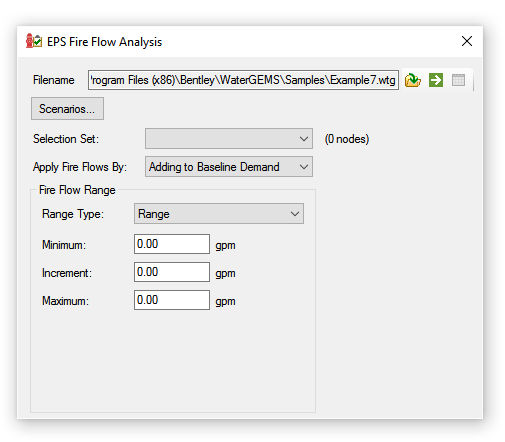Select the Increment flow input field
The height and width of the screenshot is (442, 505).
click(x=172, y=272)
